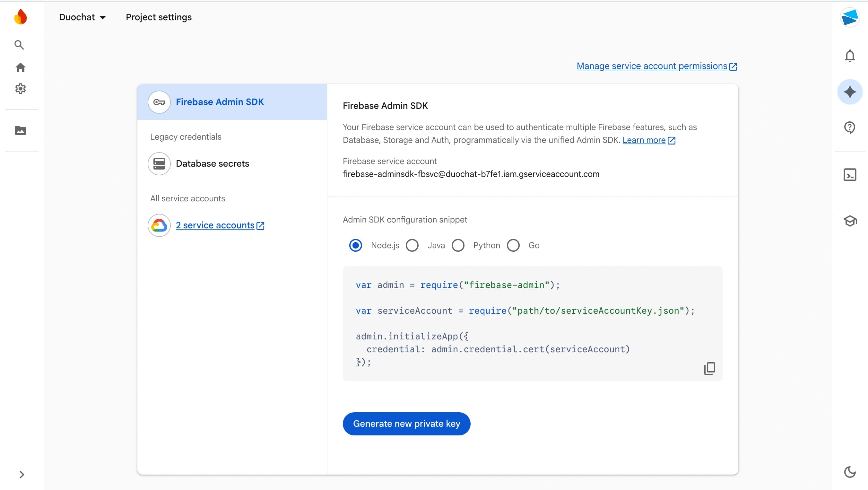
Task: Select the Node.js radio button
Action: click(x=355, y=245)
